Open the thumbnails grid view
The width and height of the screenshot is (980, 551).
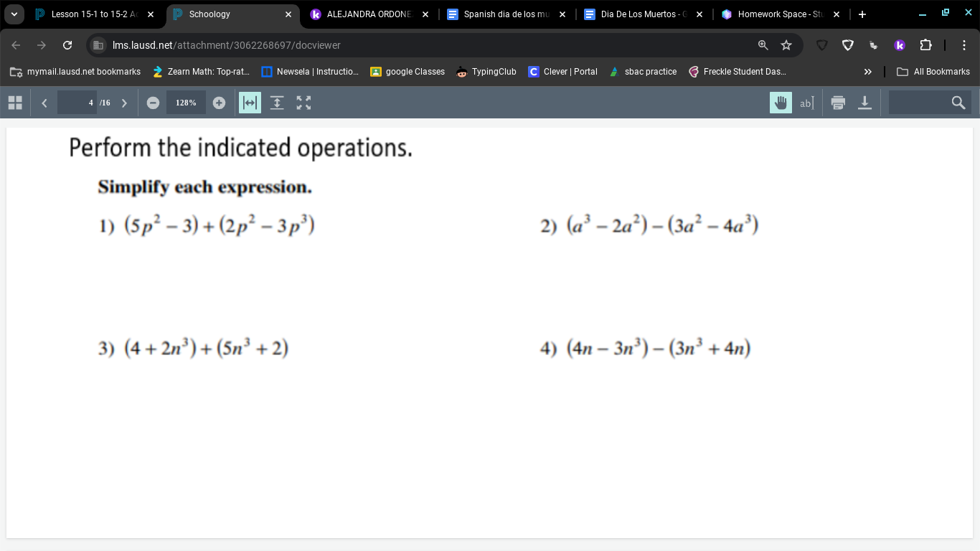click(15, 103)
